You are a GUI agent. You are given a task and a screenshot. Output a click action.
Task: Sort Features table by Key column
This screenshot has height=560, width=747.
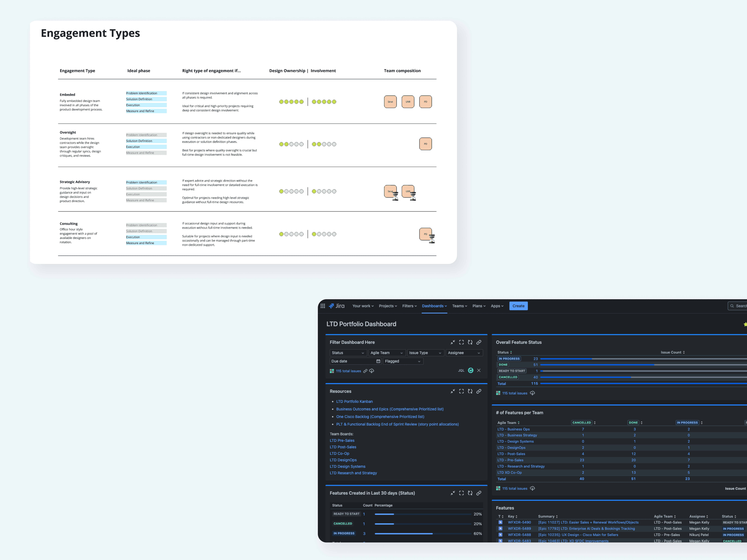[513, 516]
